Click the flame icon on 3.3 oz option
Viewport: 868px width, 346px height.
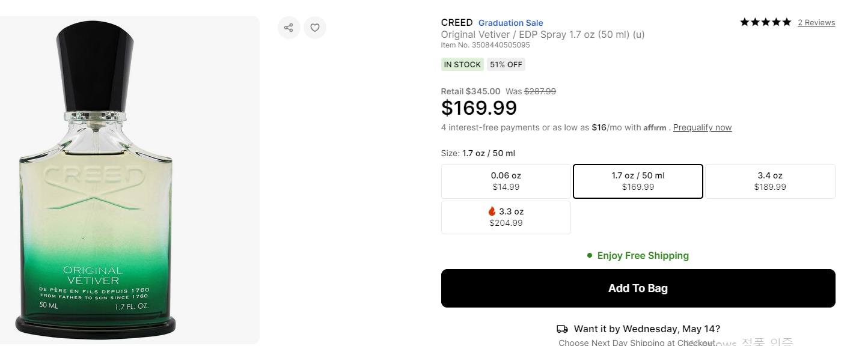(492, 211)
